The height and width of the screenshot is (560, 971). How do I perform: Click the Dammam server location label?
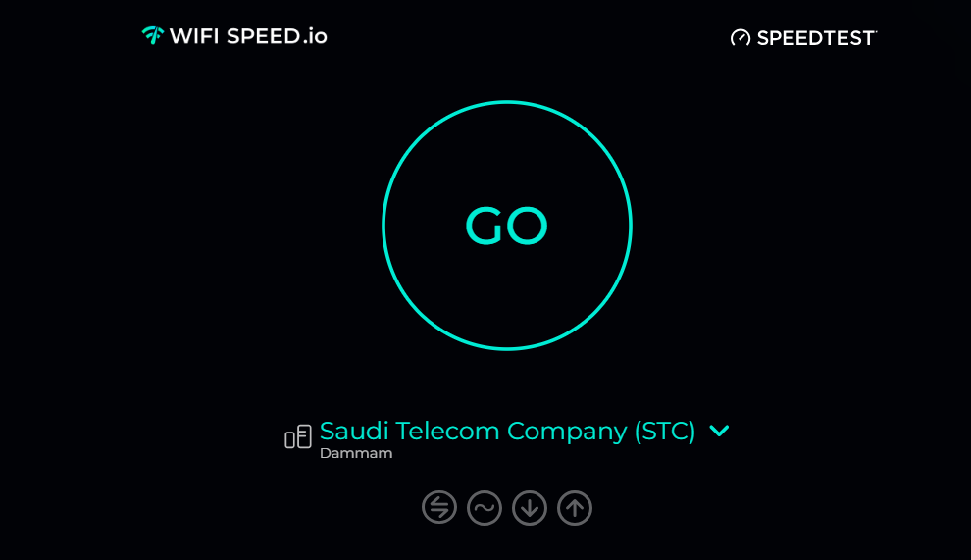coord(356,454)
